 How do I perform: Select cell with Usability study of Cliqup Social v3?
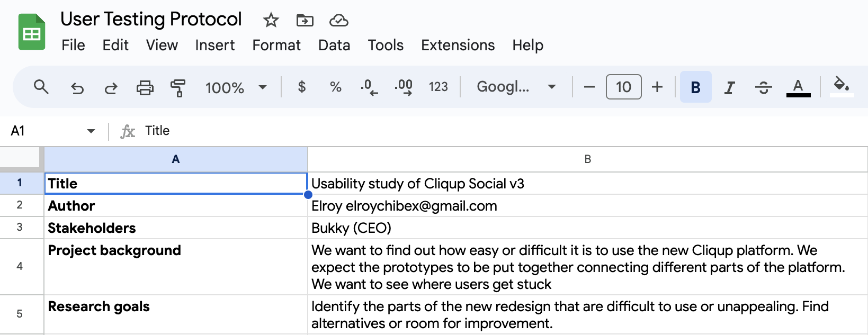click(x=588, y=183)
